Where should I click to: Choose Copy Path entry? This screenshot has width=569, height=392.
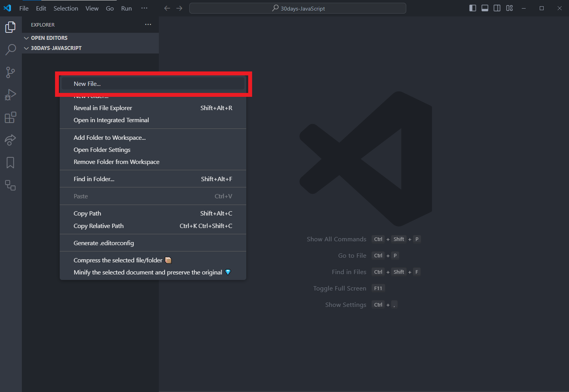[153, 214]
